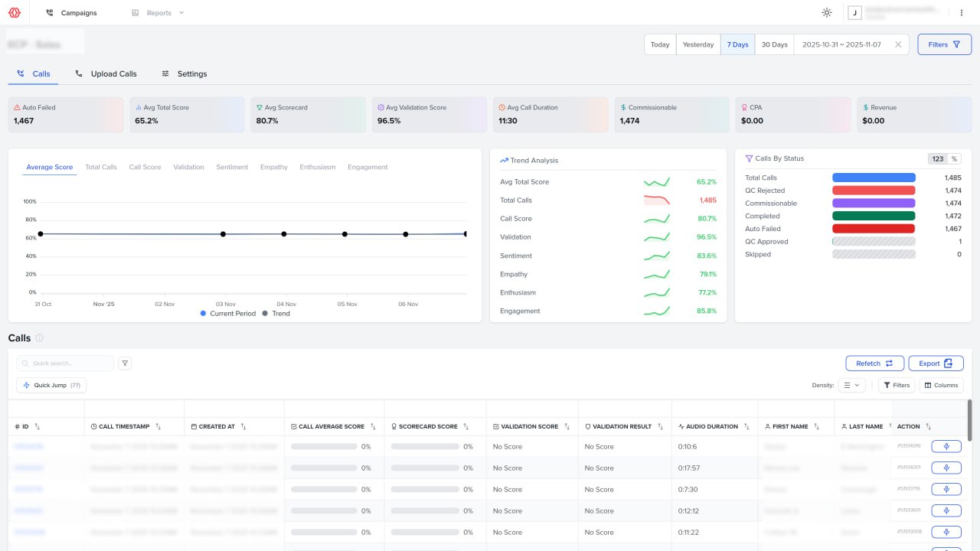Show the Engagement chart tab
The height and width of the screenshot is (551, 980).
[367, 167]
